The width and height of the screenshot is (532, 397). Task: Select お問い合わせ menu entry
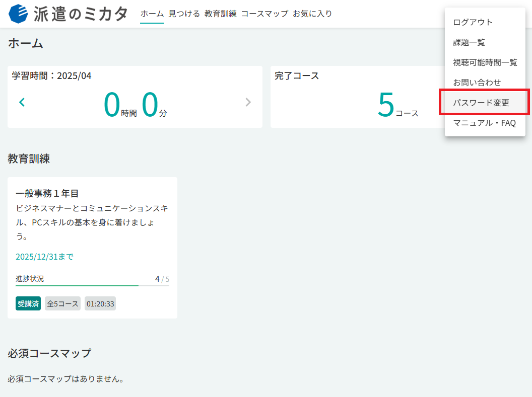coord(485,83)
